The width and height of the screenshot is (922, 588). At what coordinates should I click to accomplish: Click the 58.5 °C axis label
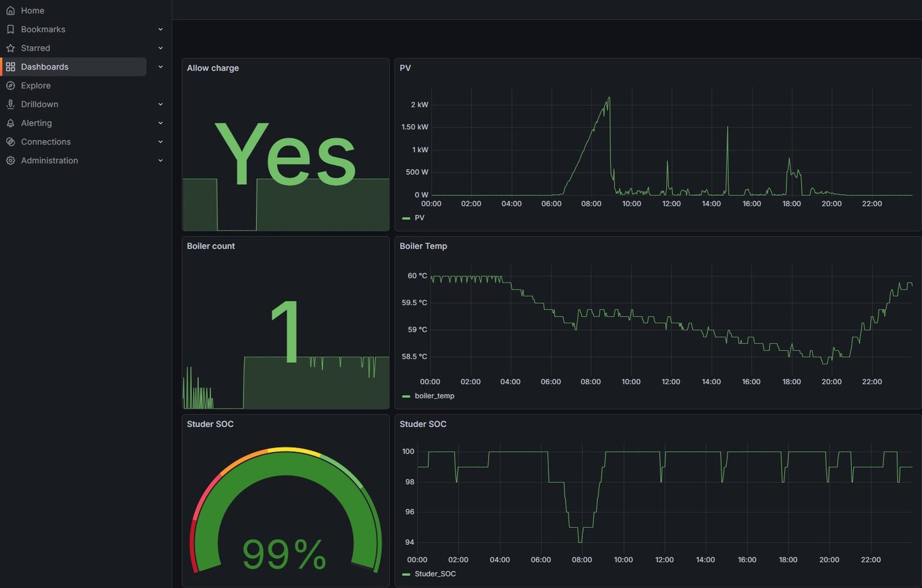(414, 357)
